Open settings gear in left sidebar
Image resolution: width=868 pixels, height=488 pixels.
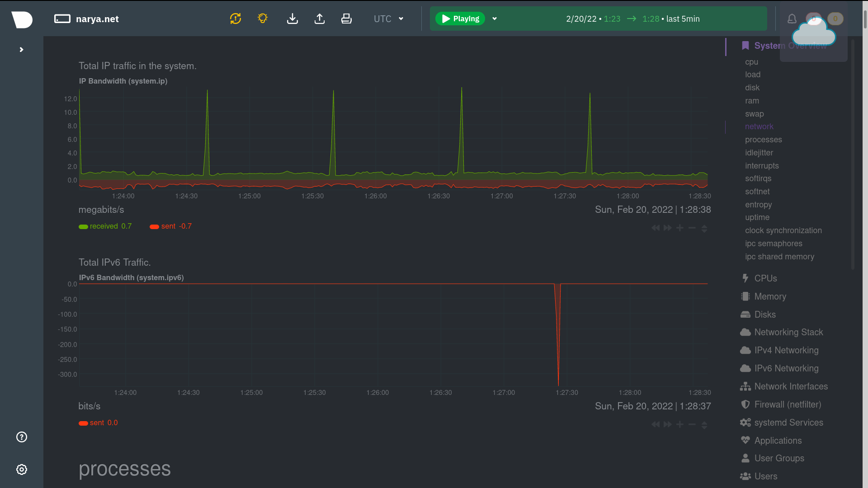coord(22,469)
